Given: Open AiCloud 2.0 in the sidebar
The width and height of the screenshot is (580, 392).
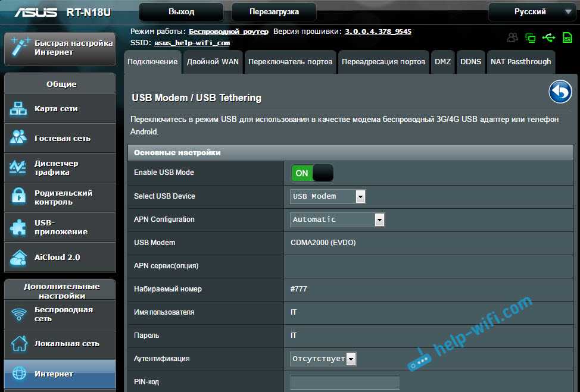Looking at the screenshot, I should point(60,258).
